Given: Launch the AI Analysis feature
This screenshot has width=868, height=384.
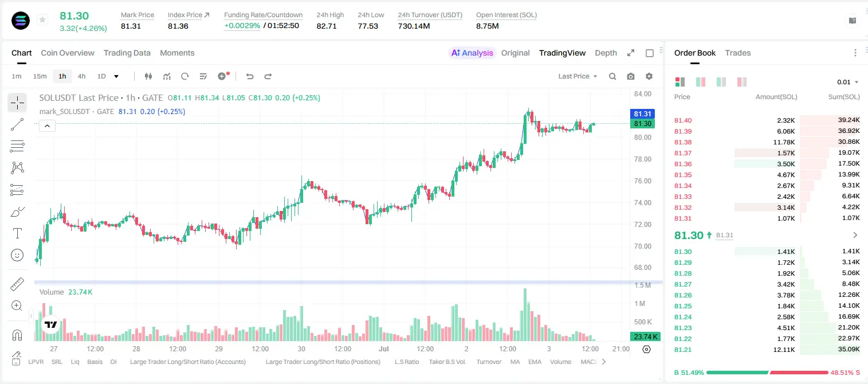Looking at the screenshot, I should pos(472,53).
